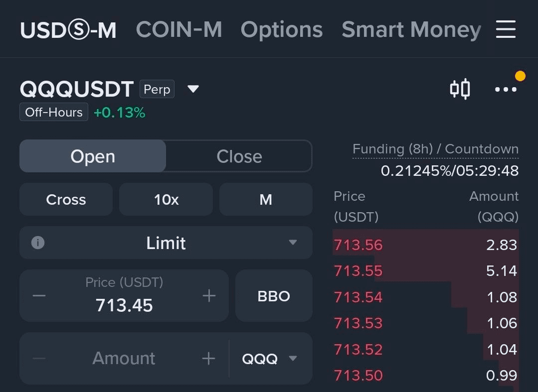This screenshot has width=538, height=392.
Task: Toggle the Cross margin mode button
Action: (x=66, y=199)
